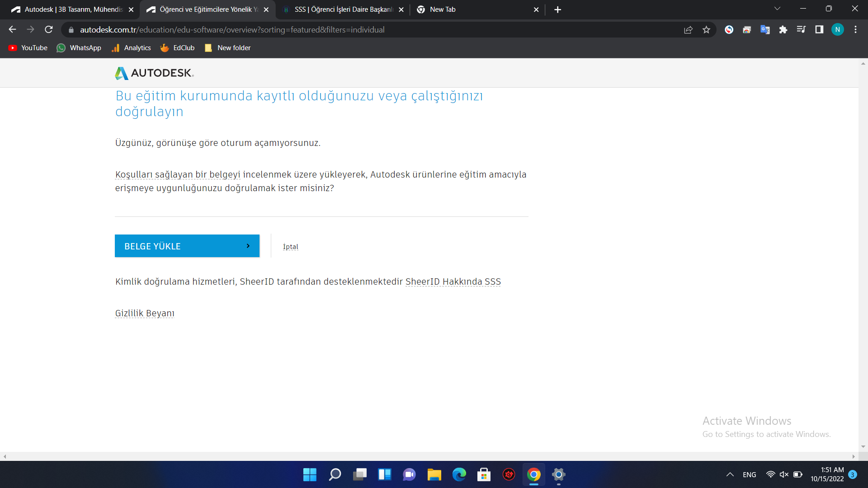Click the İptal link
The height and width of the screenshot is (488, 868).
coord(290,247)
